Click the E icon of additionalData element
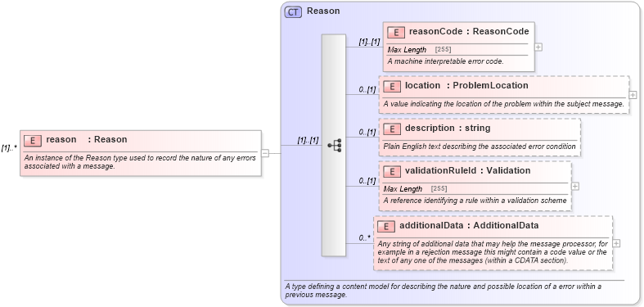This screenshot has width=644, height=307. pyautogui.click(x=386, y=226)
